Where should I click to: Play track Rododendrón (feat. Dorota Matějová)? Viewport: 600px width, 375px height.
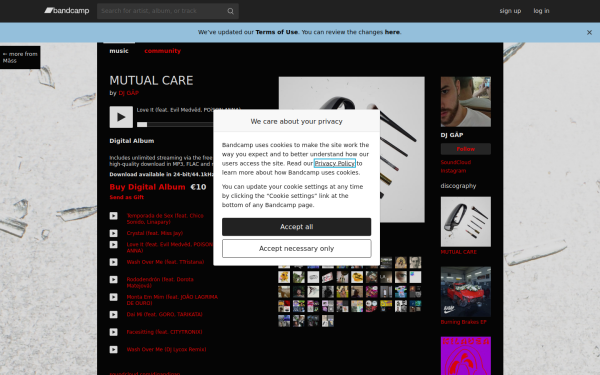pos(114,280)
